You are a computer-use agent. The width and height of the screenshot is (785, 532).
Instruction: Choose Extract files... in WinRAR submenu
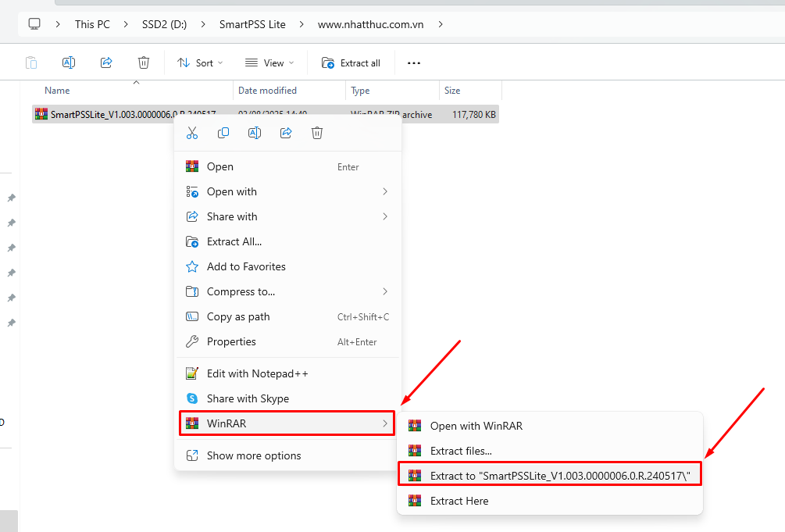pyautogui.click(x=550, y=452)
